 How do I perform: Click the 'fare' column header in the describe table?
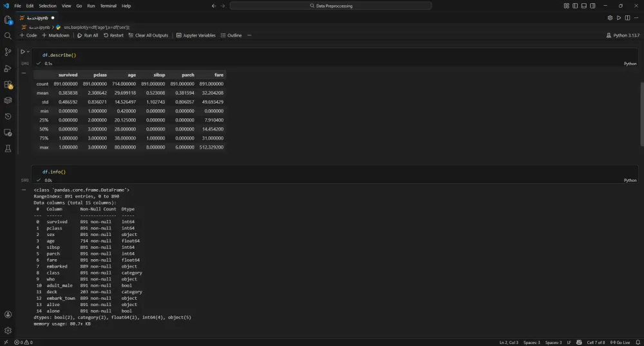point(219,75)
